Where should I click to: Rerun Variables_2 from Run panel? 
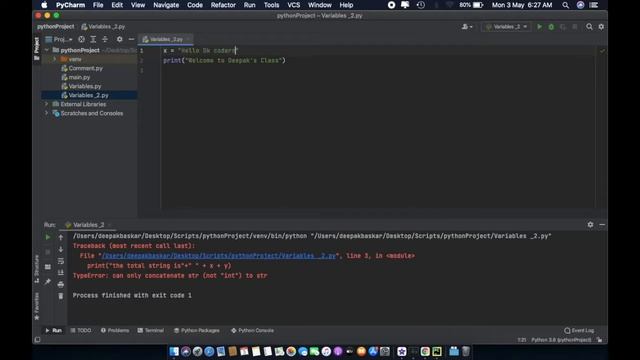[x=48, y=237]
